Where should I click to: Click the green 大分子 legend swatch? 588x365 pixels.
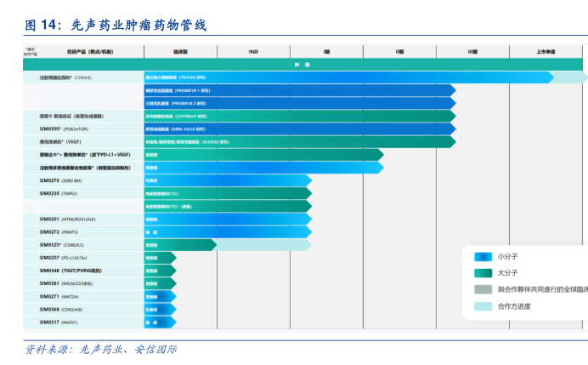click(x=483, y=273)
